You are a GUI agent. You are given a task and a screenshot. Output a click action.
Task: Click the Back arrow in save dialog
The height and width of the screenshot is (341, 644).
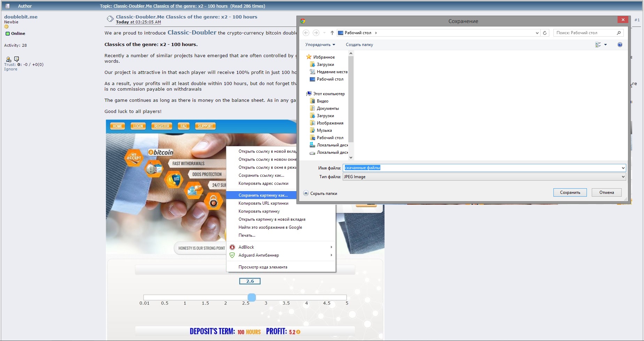[306, 33]
